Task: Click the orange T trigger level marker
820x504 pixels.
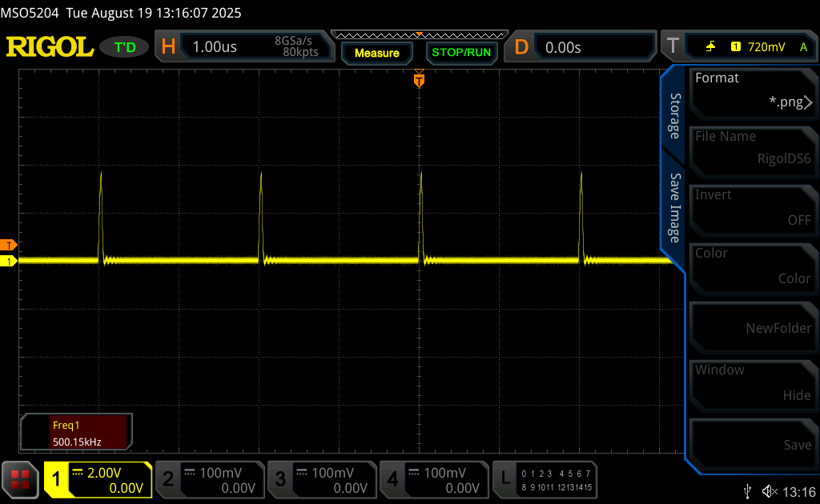Action: [x=9, y=245]
